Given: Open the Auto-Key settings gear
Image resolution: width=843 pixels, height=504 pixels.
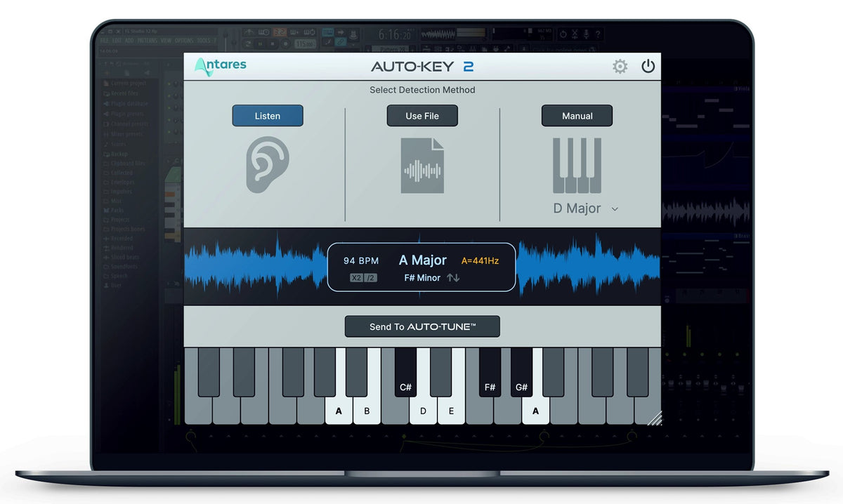Looking at the screenshot, I should point(620,66).
